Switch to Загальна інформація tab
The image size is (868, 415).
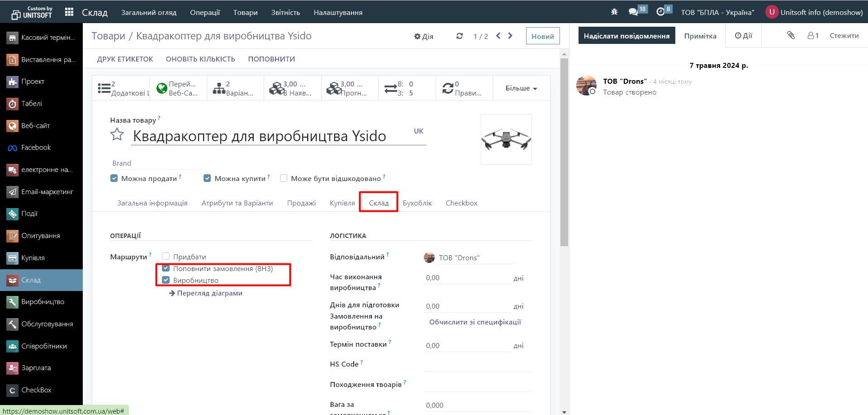click(152, 203)
